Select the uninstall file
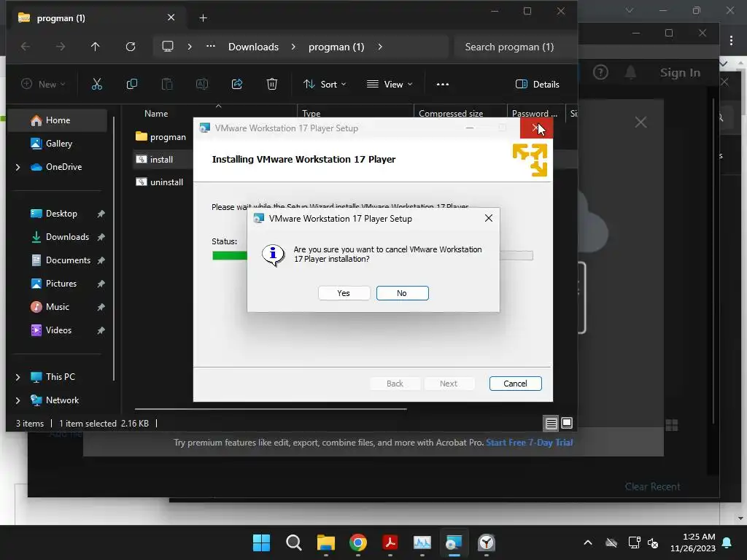747x560 pixels. point(160,182)
